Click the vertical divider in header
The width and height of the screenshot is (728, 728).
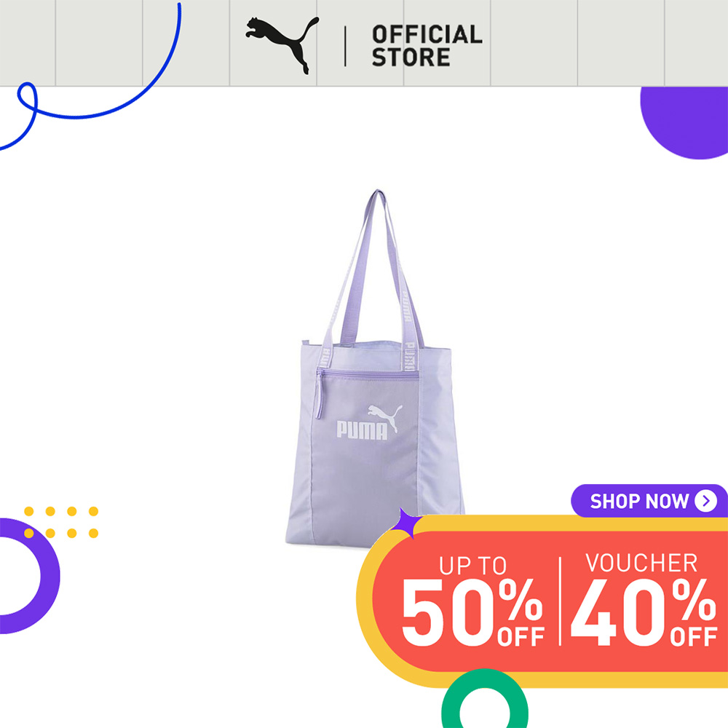345,46
